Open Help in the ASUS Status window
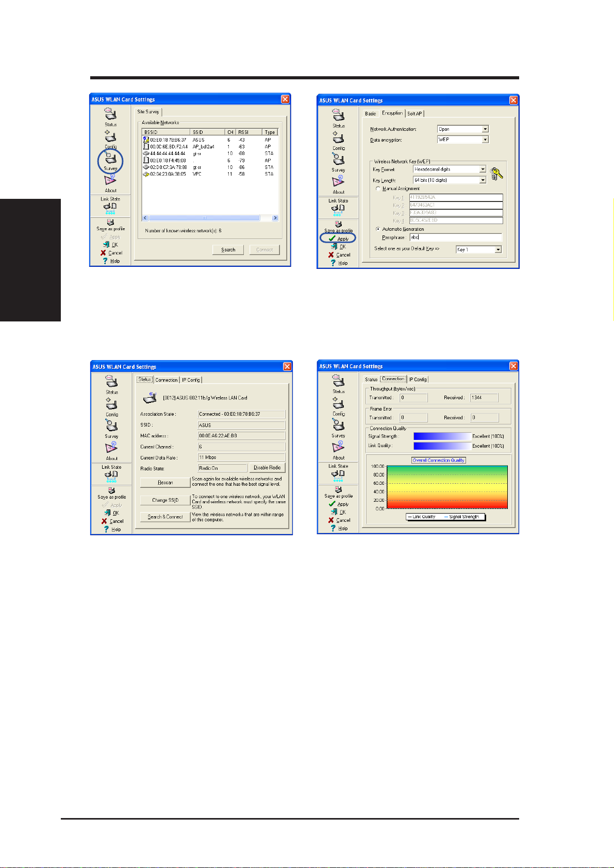This screenshot has width=614, height=868. (112, 529)
